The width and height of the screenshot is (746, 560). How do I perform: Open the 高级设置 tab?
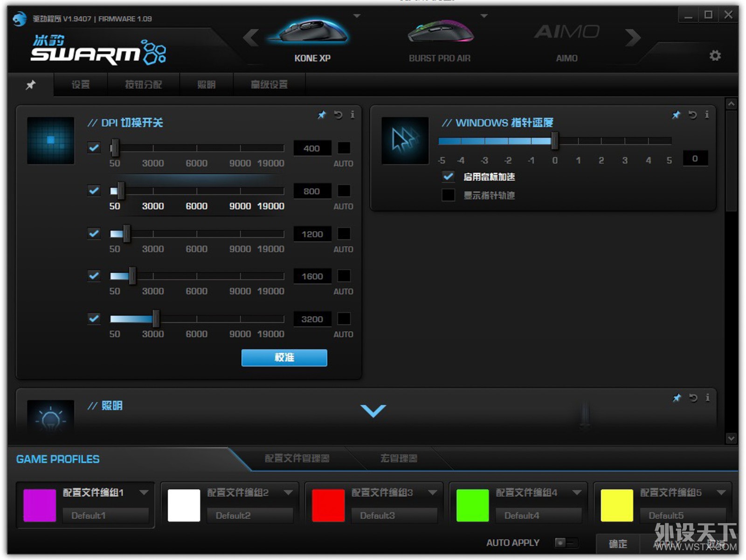coord(269,84)
